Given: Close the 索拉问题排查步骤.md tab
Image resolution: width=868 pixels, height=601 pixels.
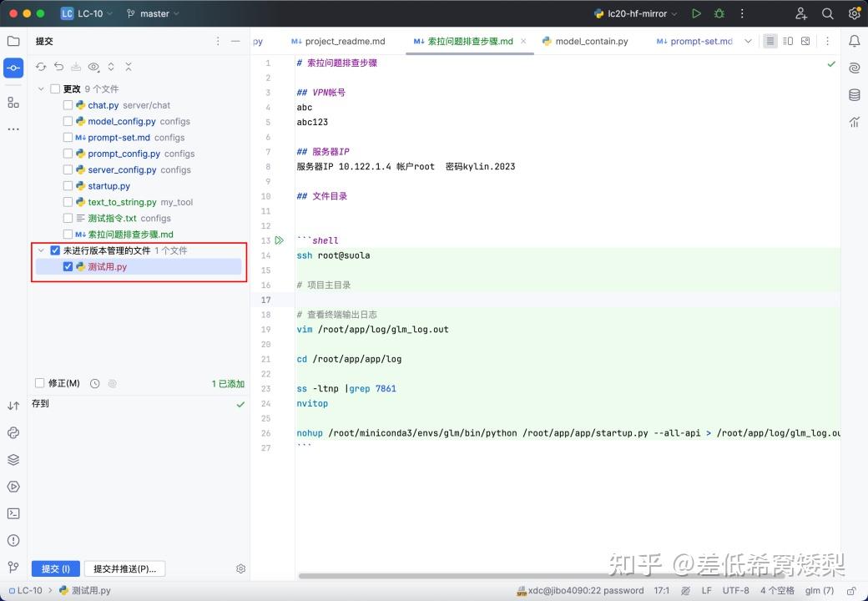Looking at the screenshot, I should (523, 41).
